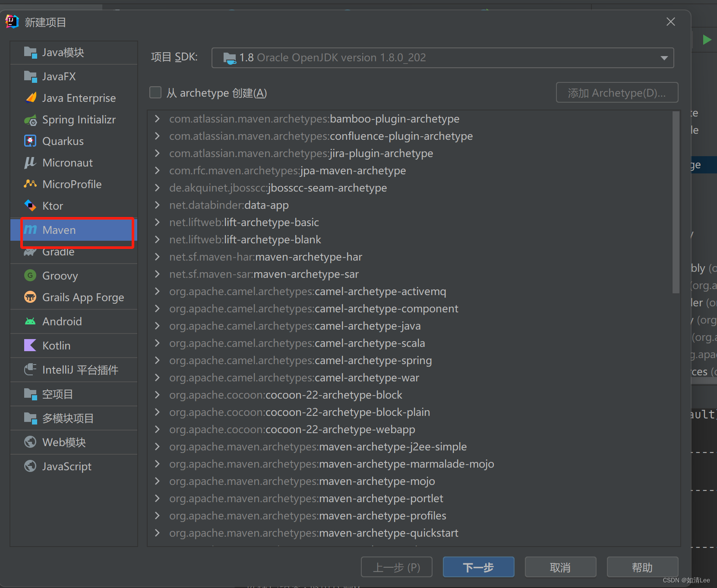Click the JavaScript globe icon

[30, 466]
